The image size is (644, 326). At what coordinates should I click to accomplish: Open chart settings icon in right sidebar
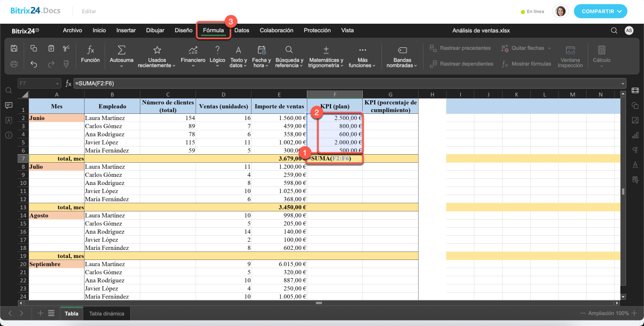(635, 135)
